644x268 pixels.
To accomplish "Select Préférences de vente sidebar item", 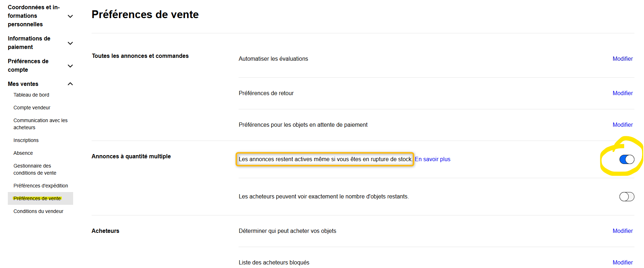I will [x=37, y=198].
